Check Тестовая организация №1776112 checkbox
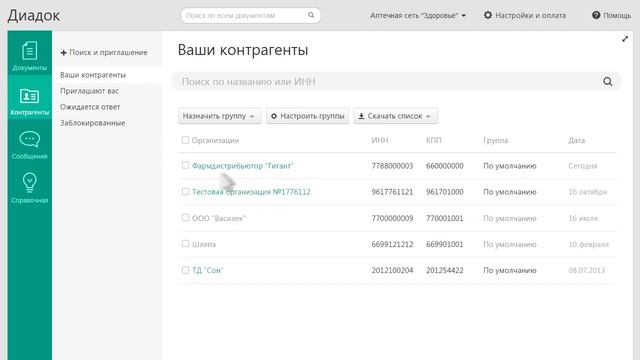Image resolution: width=640 pixels, height=360 pixels. click(x=185, y=191)
